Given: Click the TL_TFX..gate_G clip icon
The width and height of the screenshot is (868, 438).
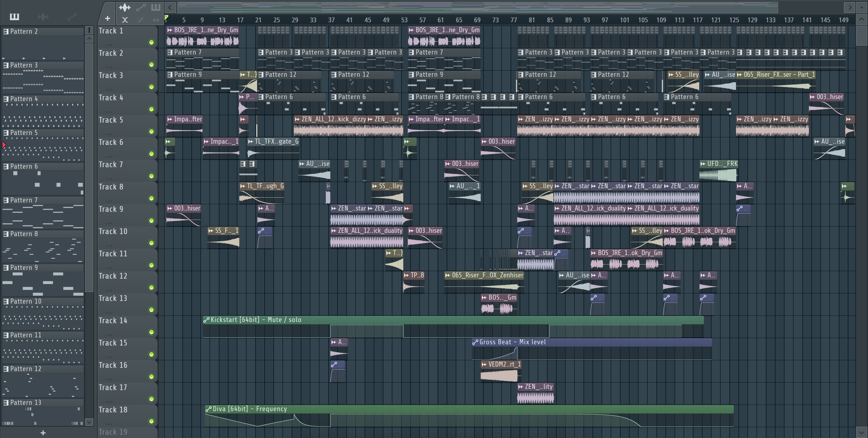Looking at the screenshot, I should (250, 142).
